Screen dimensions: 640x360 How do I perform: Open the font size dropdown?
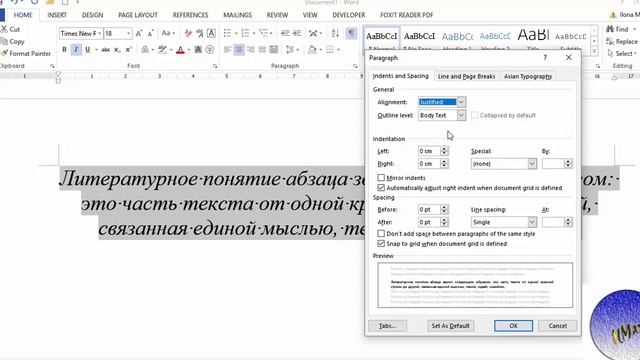click(128, 33)
